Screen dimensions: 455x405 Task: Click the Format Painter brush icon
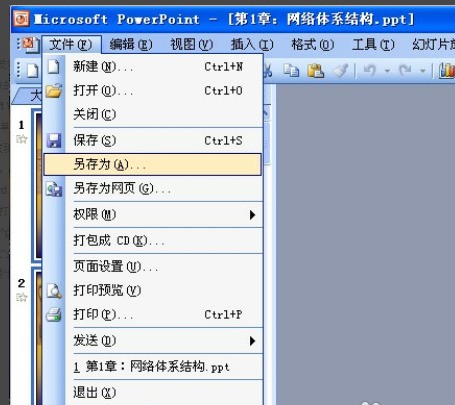(x=341, y=71)
